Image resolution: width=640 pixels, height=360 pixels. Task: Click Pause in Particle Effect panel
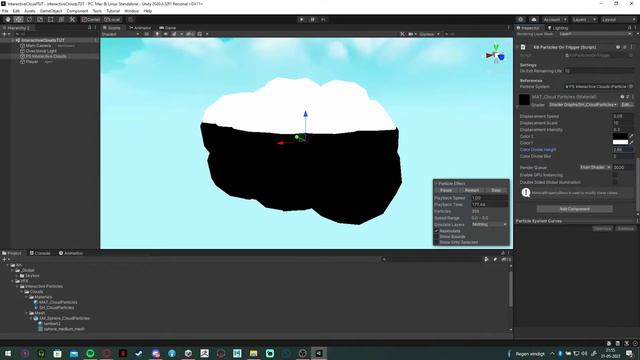446,190
